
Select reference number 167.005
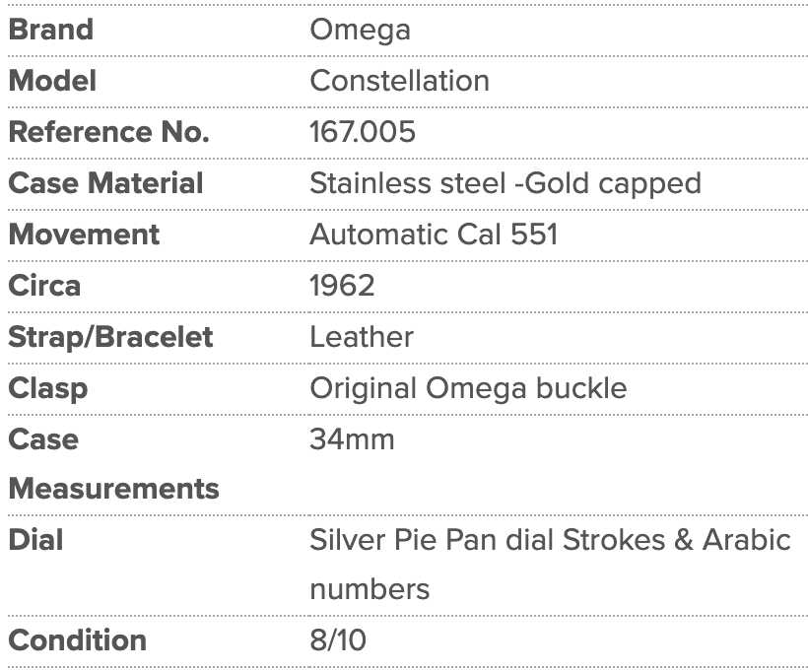coord(363,132)
